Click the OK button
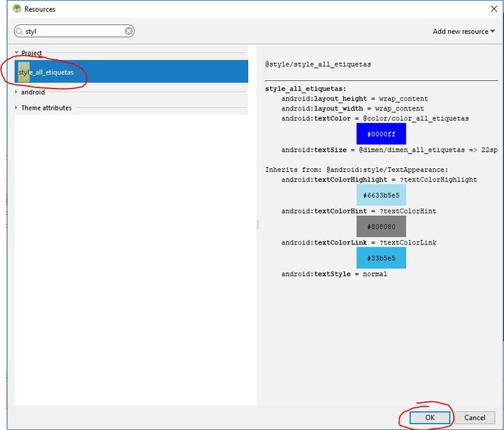The image size is (504, 430). pyautogui.click(x=429, y=418)
